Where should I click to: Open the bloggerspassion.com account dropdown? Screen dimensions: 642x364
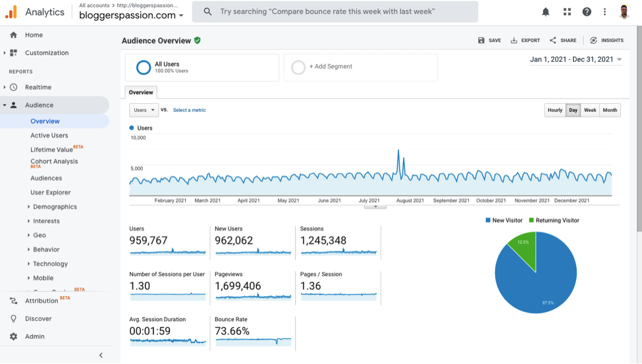pos(131,16)
